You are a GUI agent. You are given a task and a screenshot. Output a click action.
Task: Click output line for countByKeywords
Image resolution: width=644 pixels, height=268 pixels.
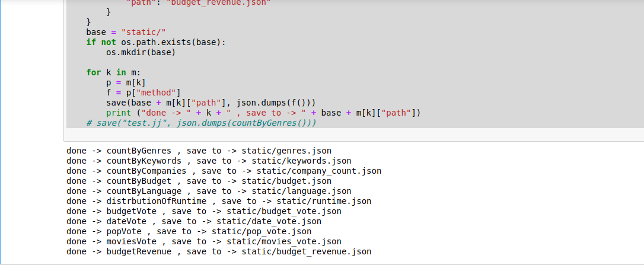[x=209, y=161]
